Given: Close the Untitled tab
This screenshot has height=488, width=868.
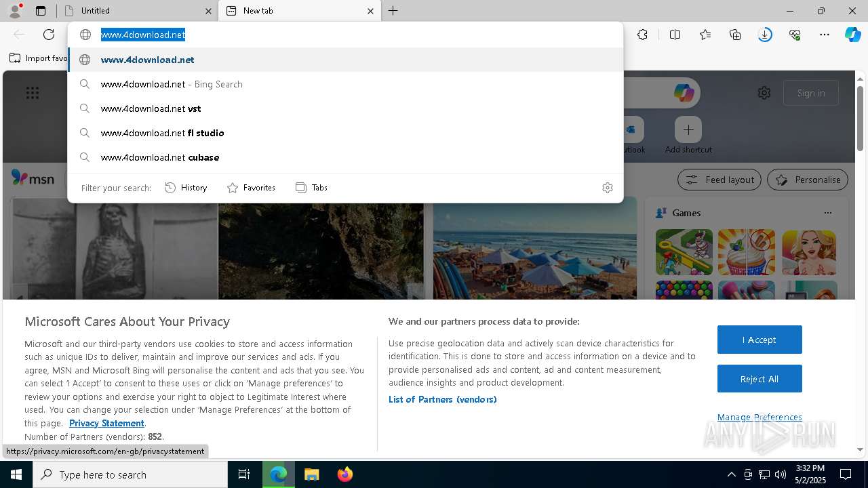Looking at the screenshot, I should (x=208, y=11).
